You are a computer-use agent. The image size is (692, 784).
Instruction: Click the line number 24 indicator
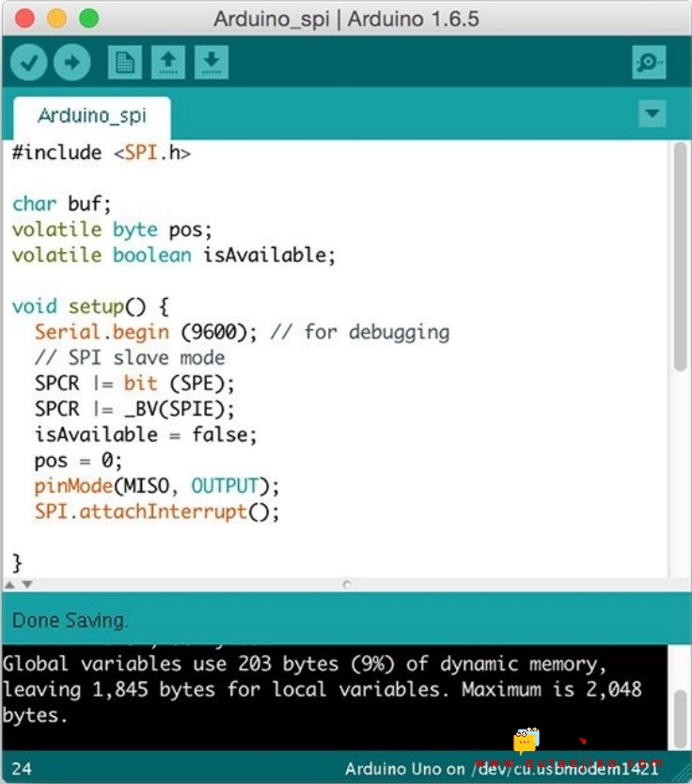[22, 769]
